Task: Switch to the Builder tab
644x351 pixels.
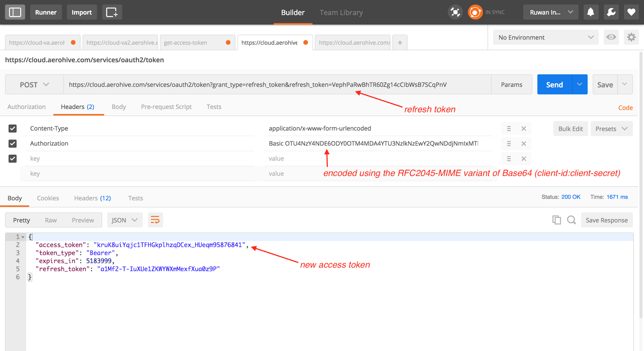Action: 293,12
